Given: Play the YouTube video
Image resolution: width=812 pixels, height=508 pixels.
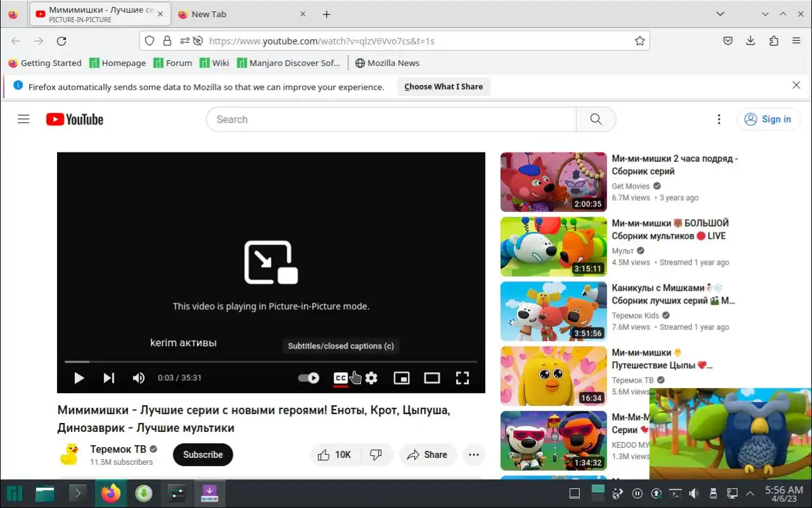Looking at the screenshot, I should coord(79,378).
